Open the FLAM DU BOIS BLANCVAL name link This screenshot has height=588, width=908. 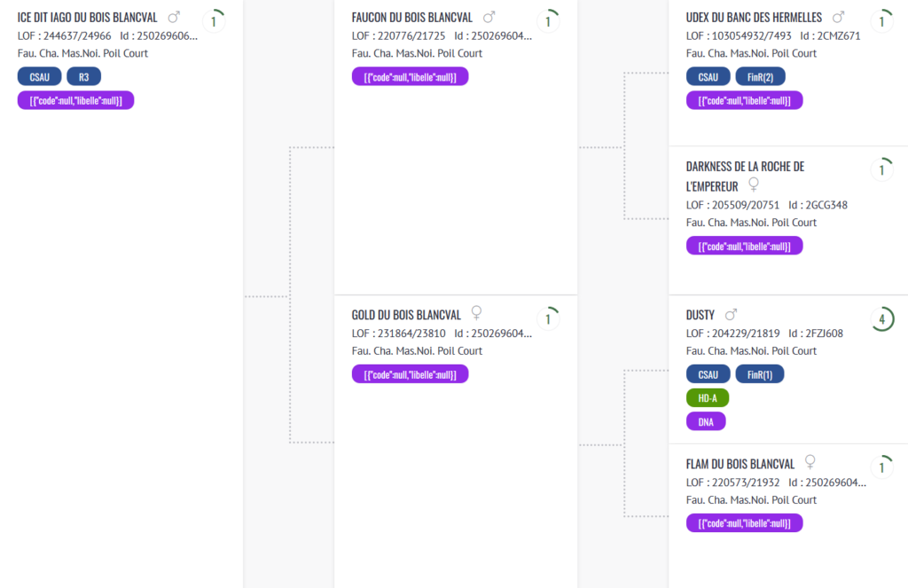click(x=740, y=464)
